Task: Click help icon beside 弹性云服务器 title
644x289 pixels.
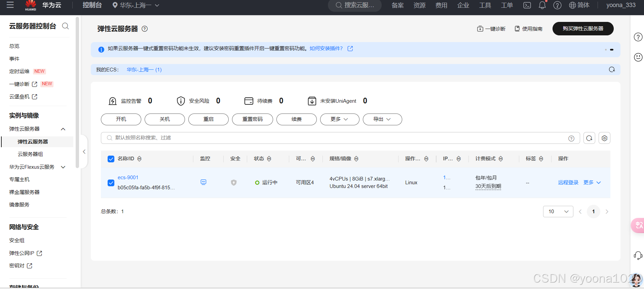Action: [145, 29]
